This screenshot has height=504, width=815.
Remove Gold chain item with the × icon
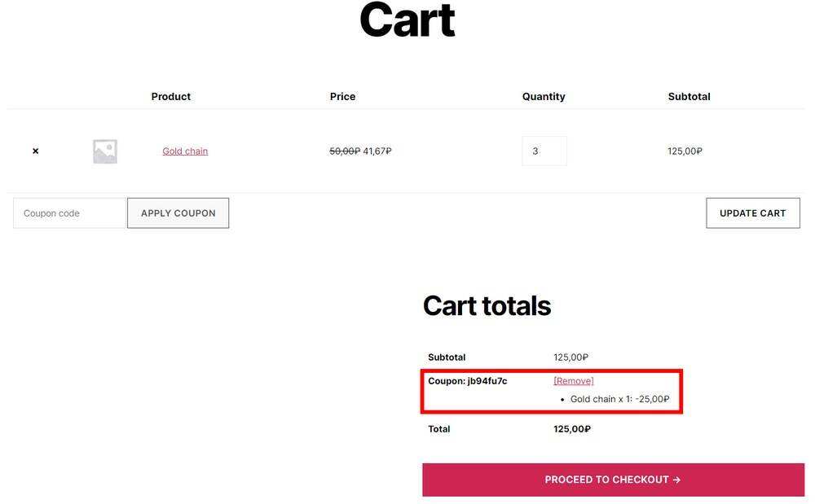[35, 151]
